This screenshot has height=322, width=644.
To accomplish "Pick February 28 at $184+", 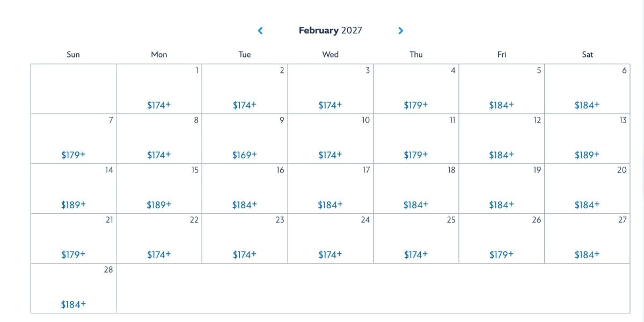I will [73, 303].
